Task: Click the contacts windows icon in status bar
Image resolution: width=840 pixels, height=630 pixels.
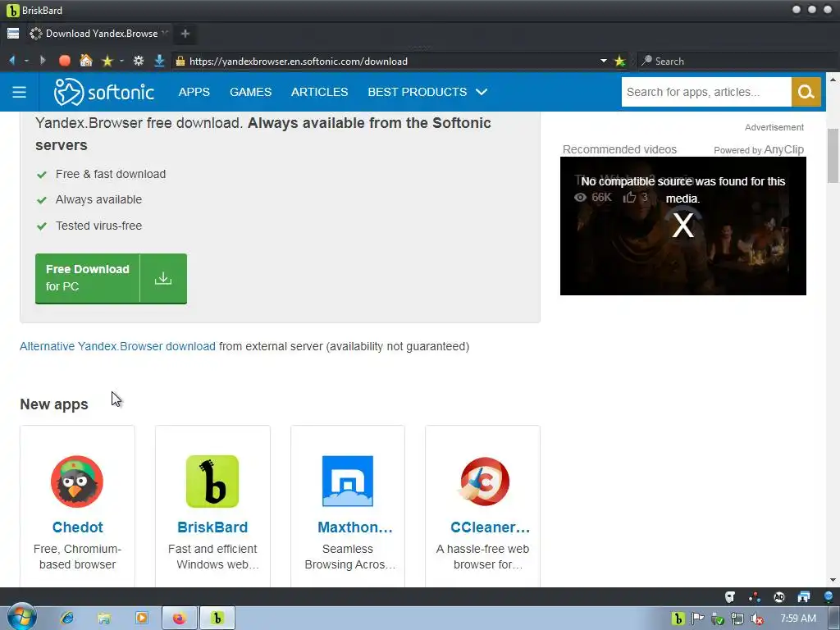Action: click(804, 597)
